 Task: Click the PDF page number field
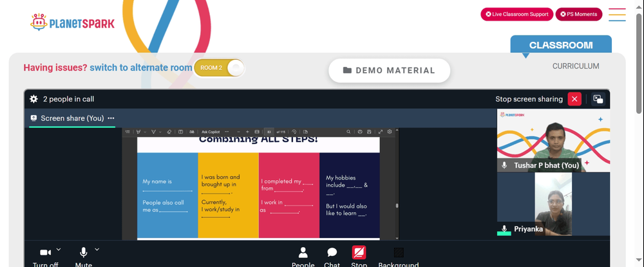click(x=269, y=132)
